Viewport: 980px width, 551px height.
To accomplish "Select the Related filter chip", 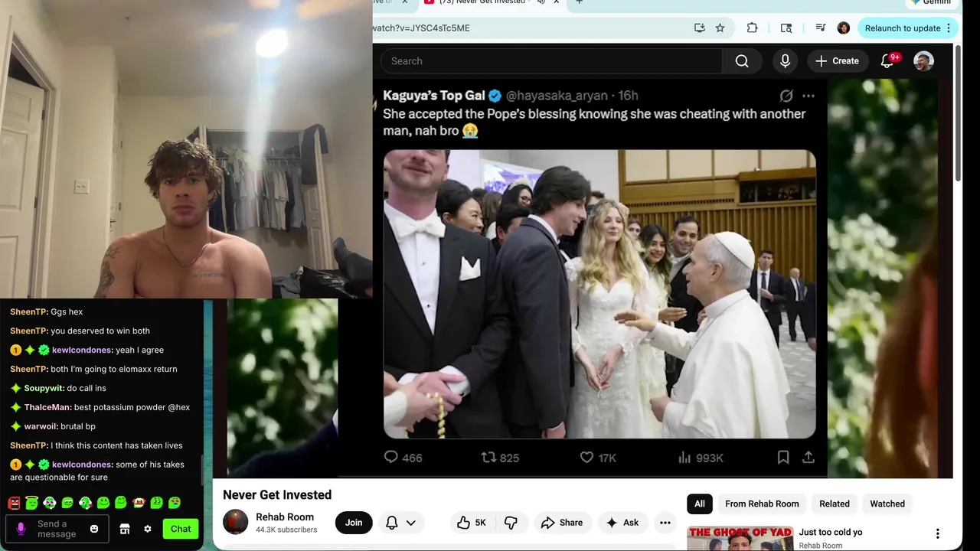I will pyautogui.click(x=835, y=504).
